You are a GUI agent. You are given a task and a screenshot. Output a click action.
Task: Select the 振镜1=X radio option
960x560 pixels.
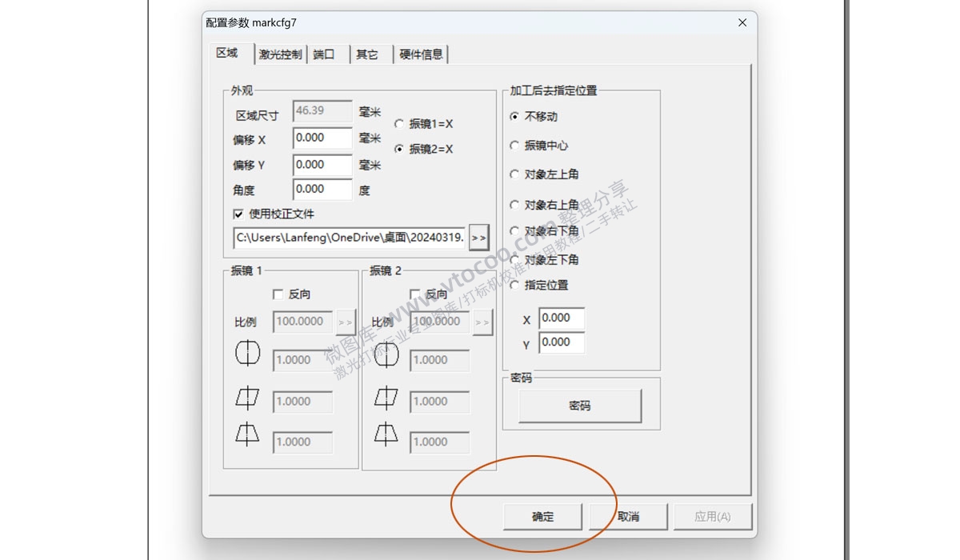pos(399,122)
